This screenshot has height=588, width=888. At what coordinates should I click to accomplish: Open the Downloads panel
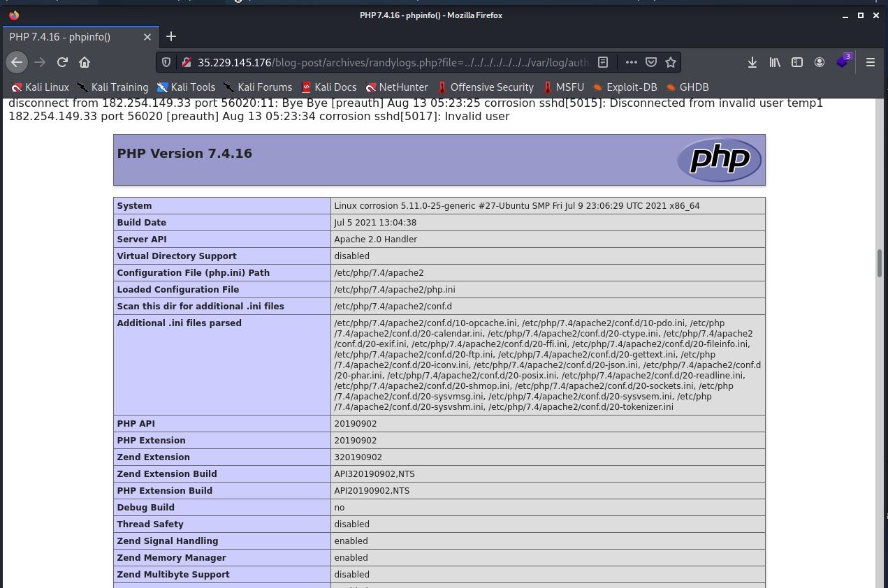point(752,62)
